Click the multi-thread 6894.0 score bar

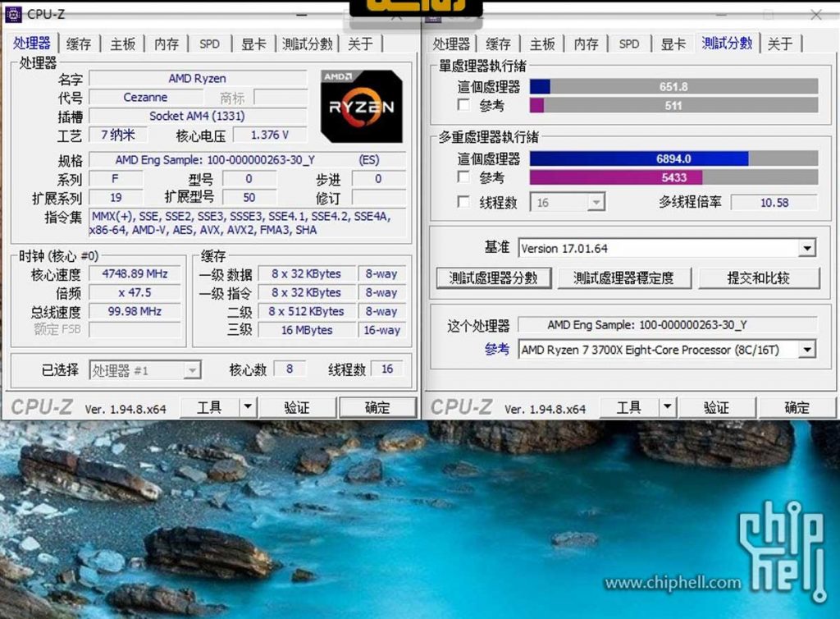point(674,158)
